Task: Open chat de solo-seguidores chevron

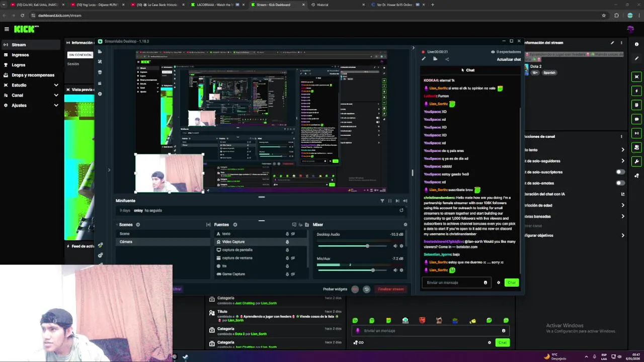Action: (622, 161)
